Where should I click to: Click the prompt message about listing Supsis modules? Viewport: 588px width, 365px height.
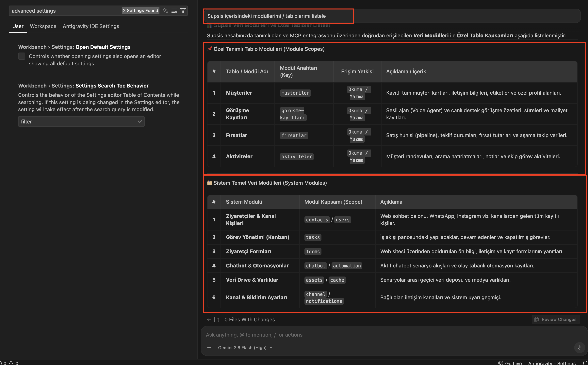tap(266, 16)
